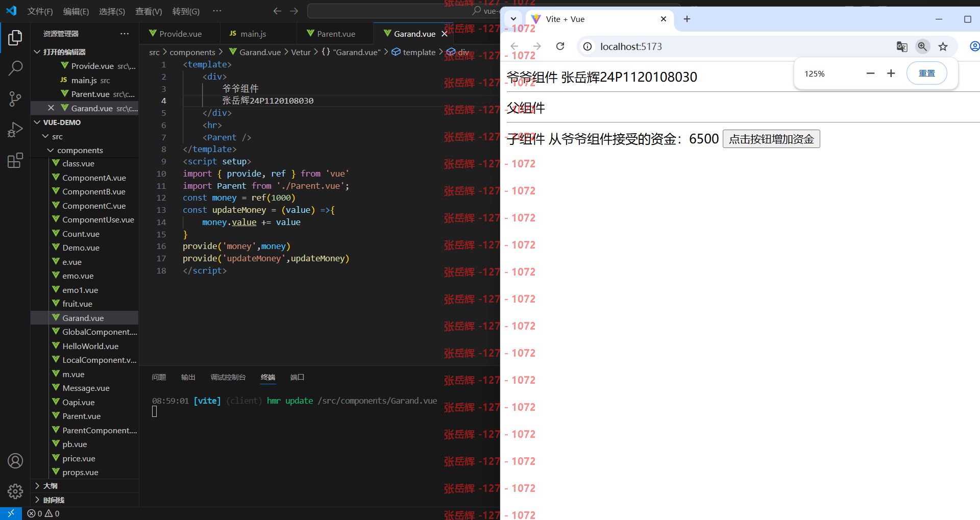Open the 文件(F) menu
This screenshot has width=980, height=520.
pos(40,11)
